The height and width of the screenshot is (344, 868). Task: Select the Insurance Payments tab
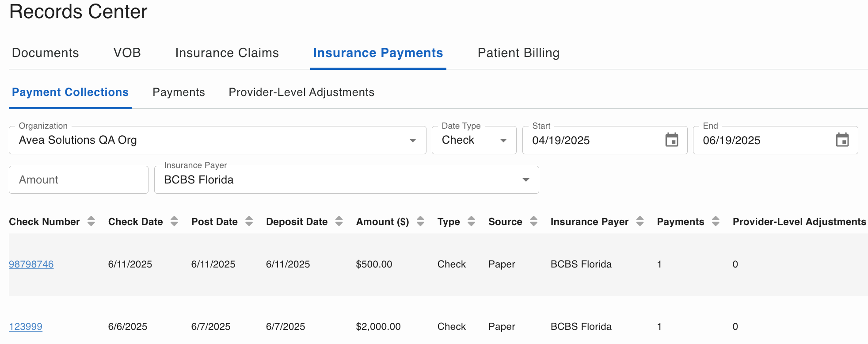(x=378, y=53)
